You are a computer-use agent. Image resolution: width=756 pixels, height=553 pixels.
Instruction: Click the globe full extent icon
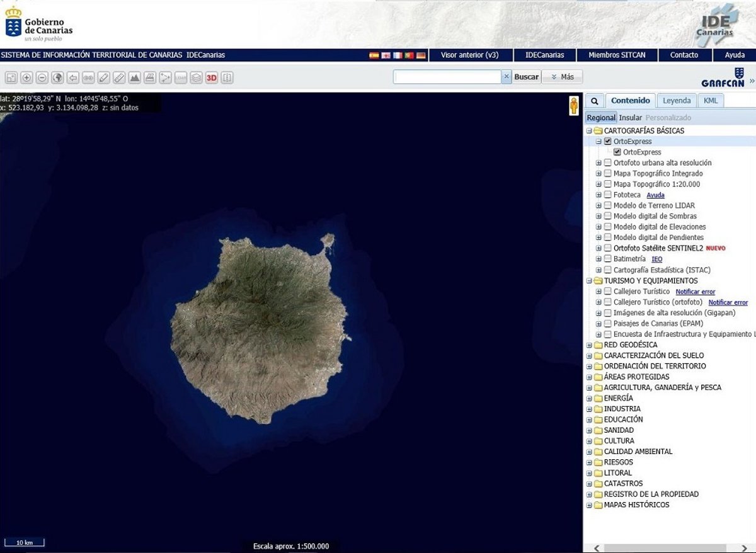point(57,77)
